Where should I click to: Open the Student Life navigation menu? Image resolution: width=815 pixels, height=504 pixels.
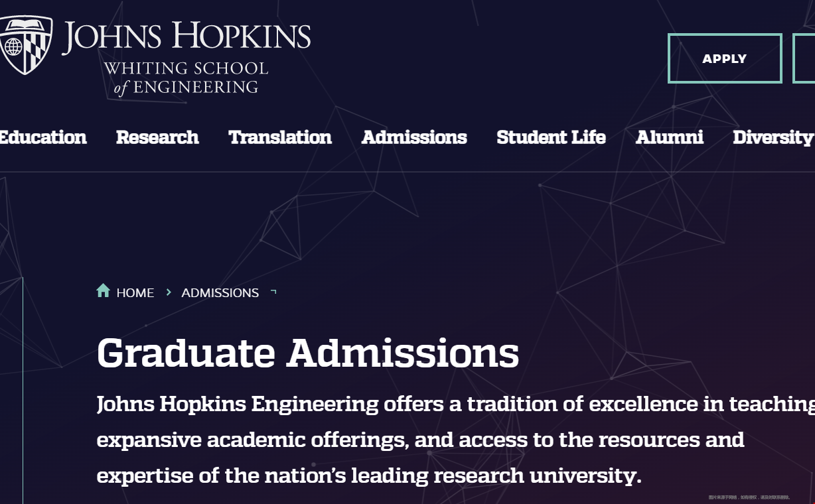(x=551, y=138)
